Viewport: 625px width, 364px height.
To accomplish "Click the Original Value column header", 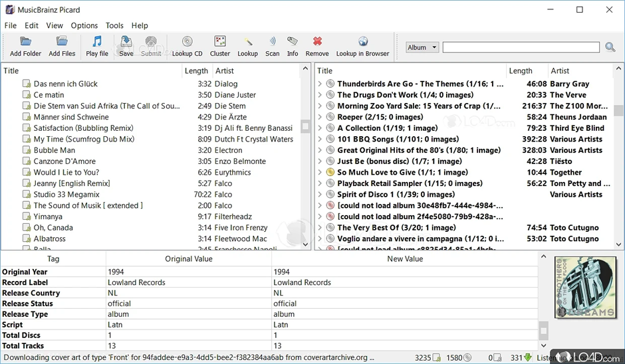I will [189, 259].
